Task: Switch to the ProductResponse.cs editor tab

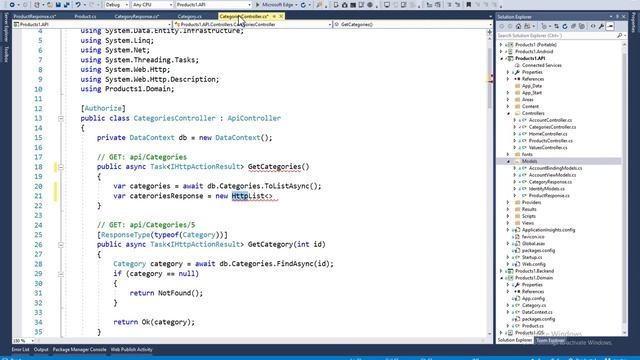Action: pos(35,17)
